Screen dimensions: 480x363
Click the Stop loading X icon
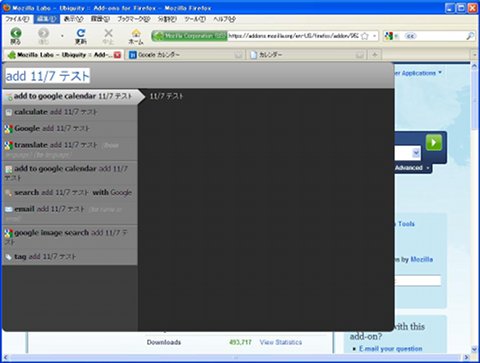pyautogui.click(x=108, y=33)
